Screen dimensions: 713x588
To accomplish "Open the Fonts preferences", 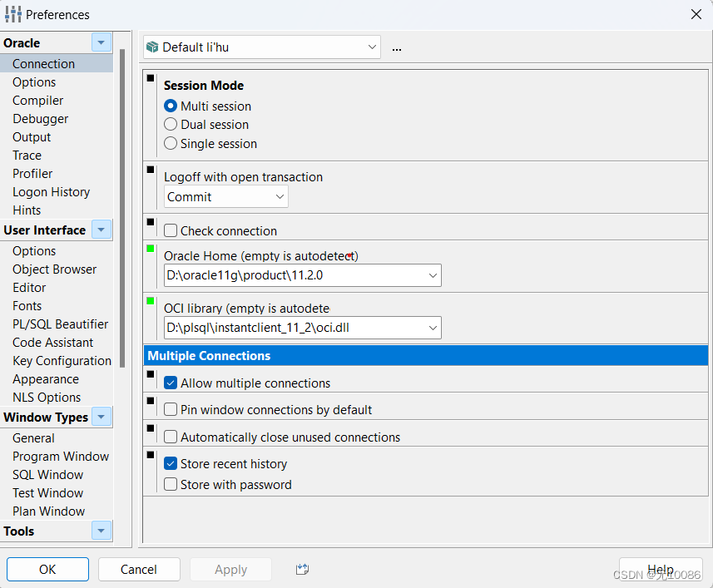I will (27, 306).
